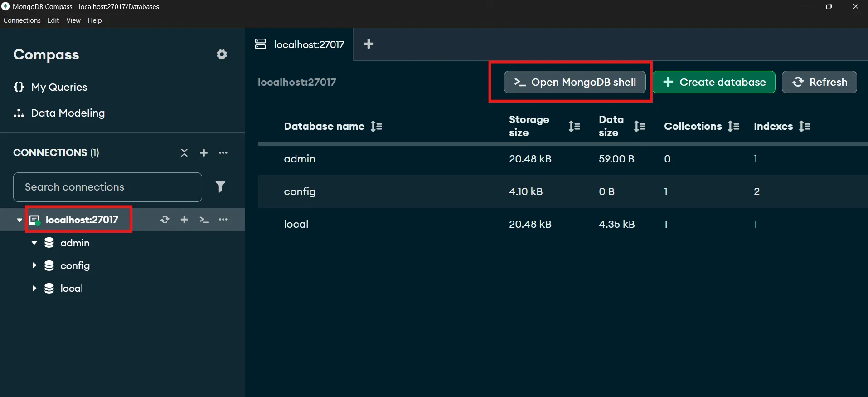
Task: Click Open MongoDB shell button
Action: pos(575,82)
